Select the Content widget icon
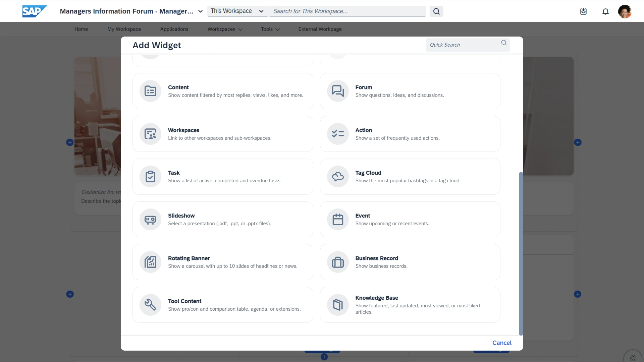Screen dimensions: 644x362 pos(150,91)
